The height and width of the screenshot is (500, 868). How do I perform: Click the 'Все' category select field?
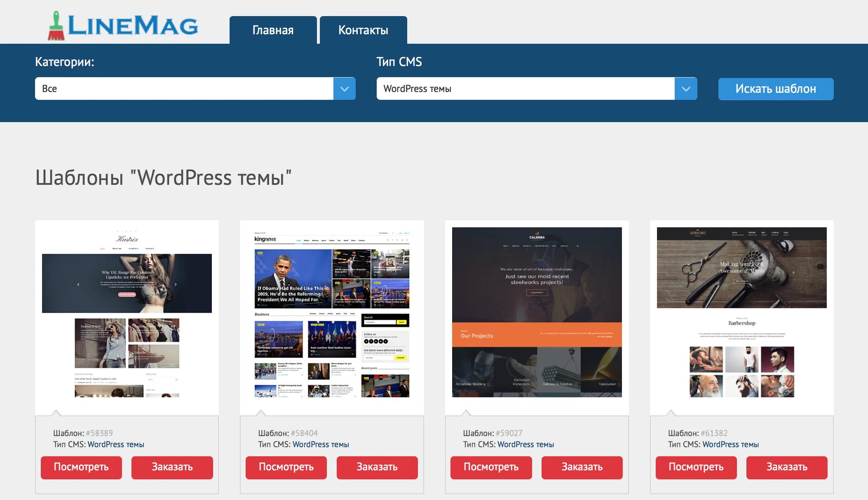(x=184, y=89)
